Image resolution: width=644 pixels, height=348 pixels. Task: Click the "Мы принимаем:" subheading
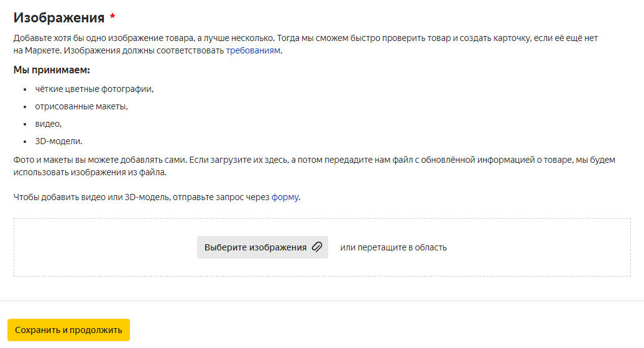tap(52, 70)
